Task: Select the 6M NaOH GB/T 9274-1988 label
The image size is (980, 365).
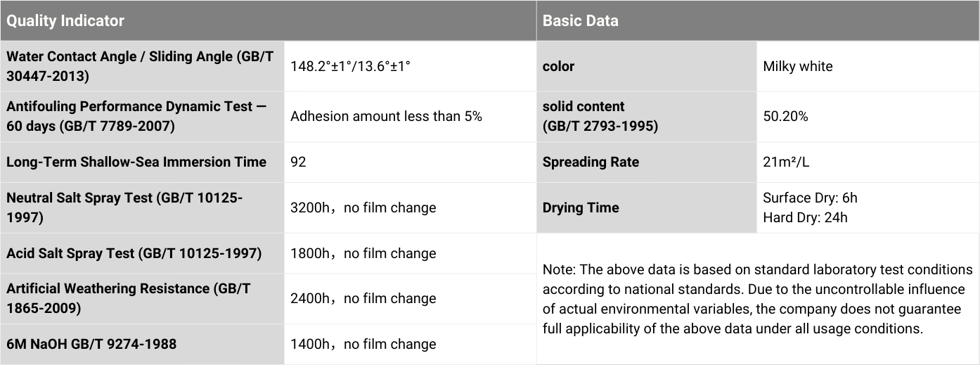Action: point(91,344)
